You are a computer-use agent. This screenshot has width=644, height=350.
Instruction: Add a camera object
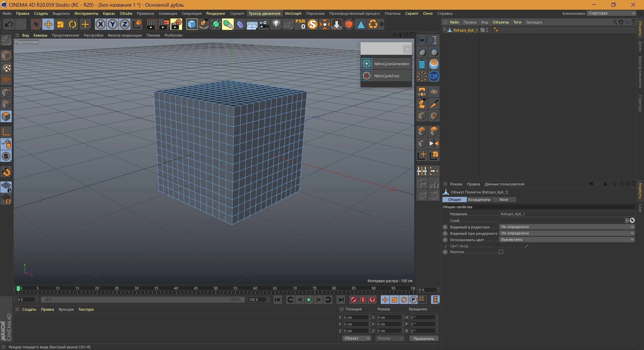pyautogui.click(x=264, y=24)
